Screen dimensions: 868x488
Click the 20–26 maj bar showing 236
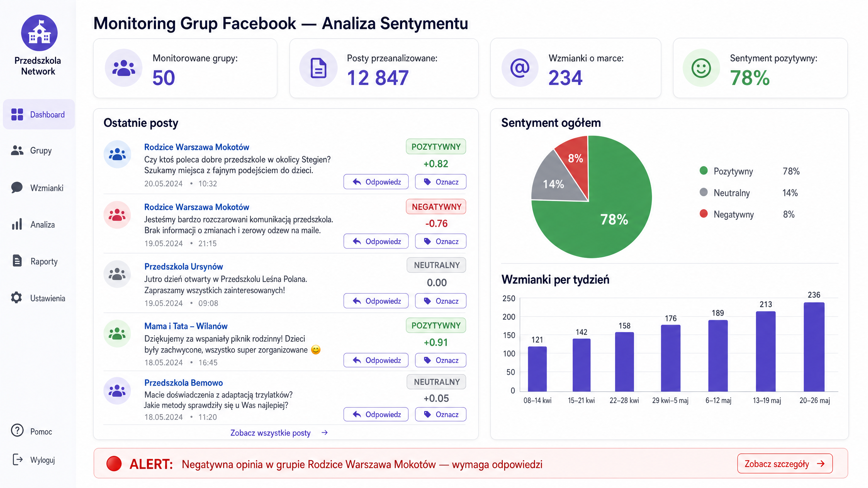tap(814, 347)
